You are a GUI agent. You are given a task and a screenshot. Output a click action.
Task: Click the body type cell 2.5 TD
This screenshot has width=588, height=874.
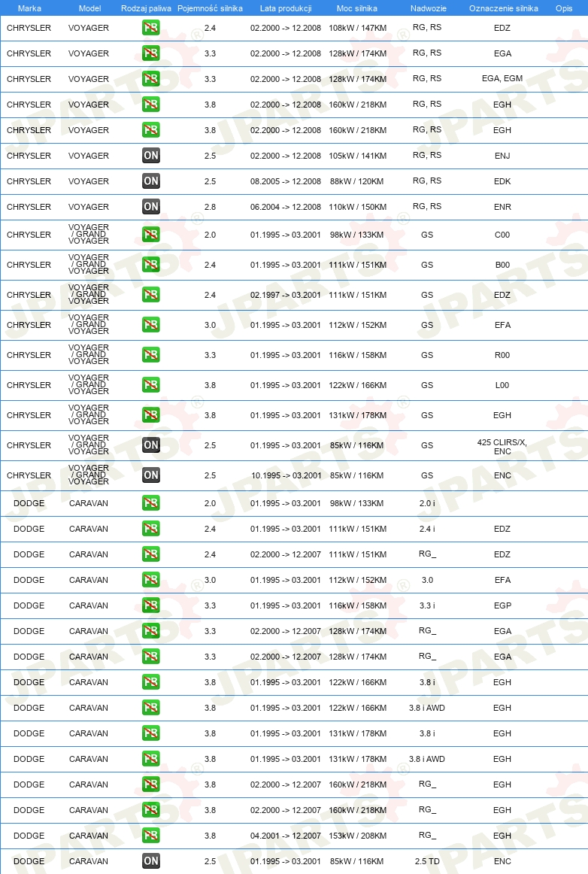[x=428, y=861]
